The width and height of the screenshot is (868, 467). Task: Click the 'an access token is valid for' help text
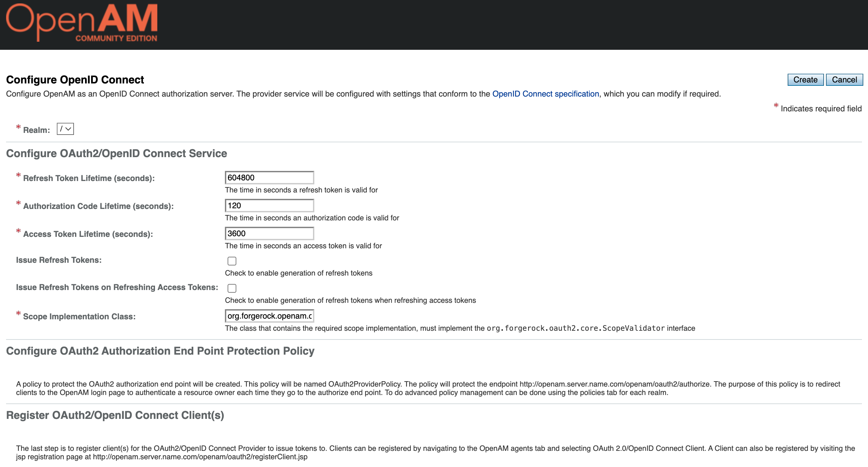[x=303, y=246]
